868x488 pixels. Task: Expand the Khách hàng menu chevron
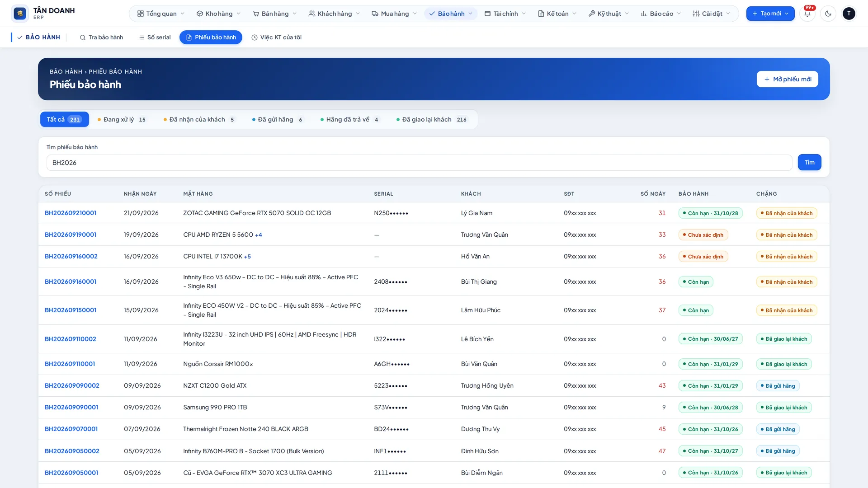tap(358, 14)
